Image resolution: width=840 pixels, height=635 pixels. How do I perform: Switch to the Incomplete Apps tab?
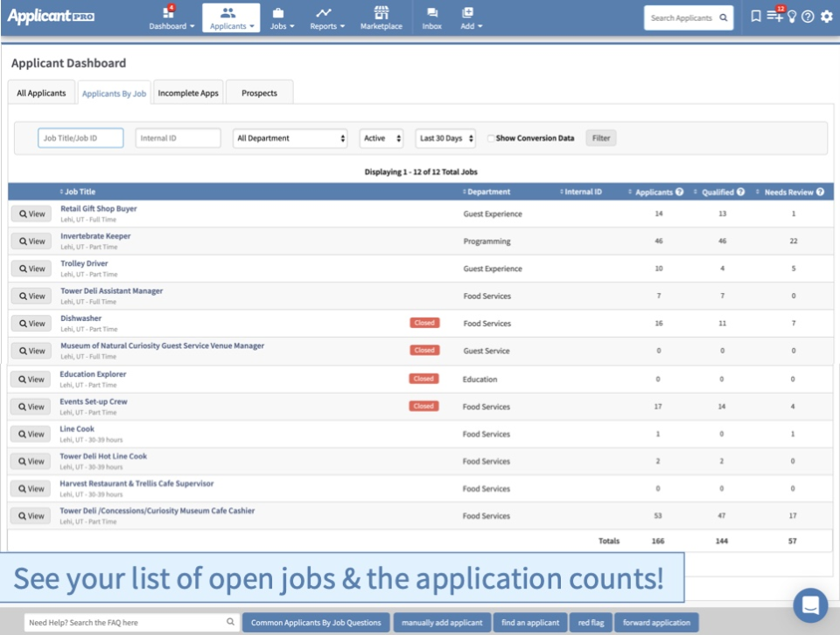point(188,91)
